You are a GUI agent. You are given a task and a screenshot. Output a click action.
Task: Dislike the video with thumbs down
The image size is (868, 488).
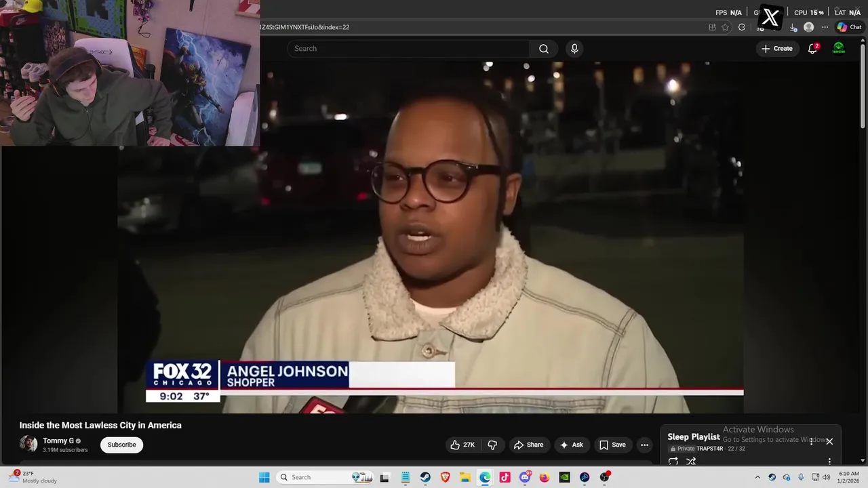pyautogui.click(x=492, y=445)
